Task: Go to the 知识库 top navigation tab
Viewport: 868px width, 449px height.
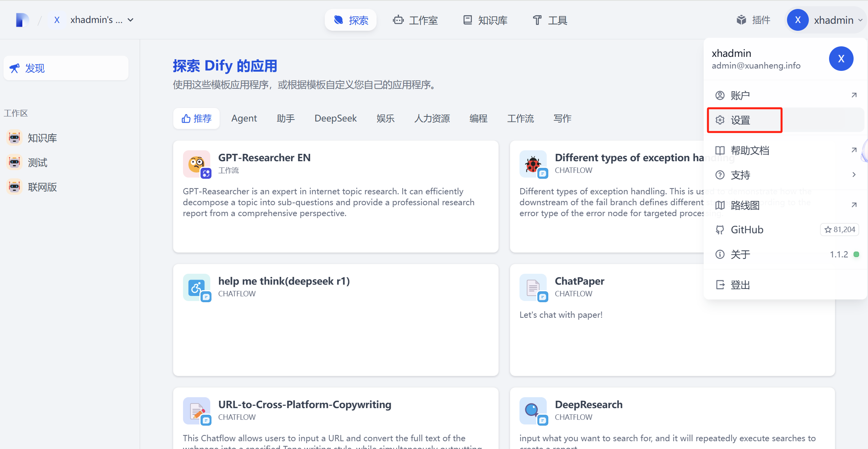Action: (x=485, y=20)
